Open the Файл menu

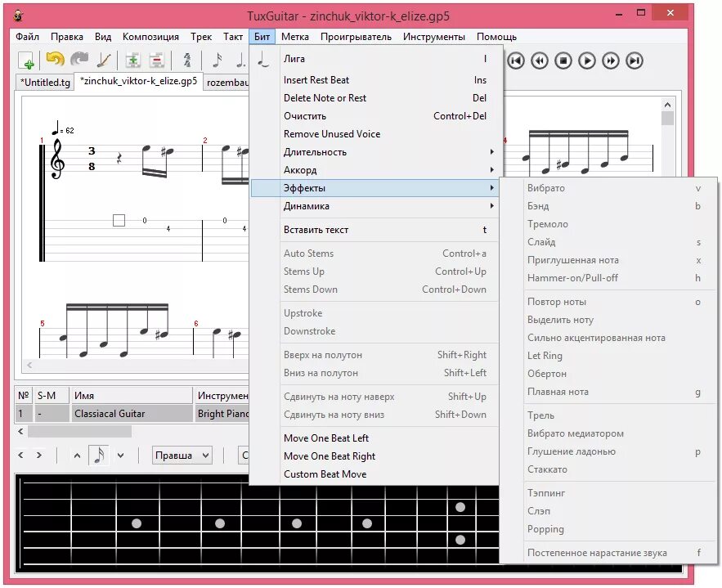[27, 37]
